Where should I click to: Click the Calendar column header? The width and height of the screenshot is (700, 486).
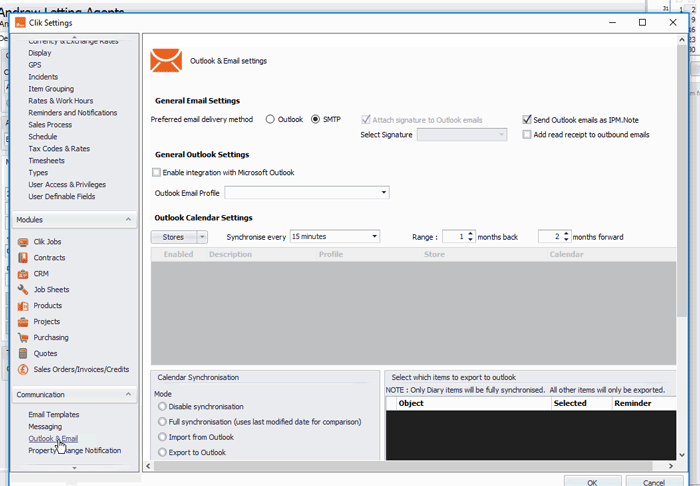coord(567,254)
